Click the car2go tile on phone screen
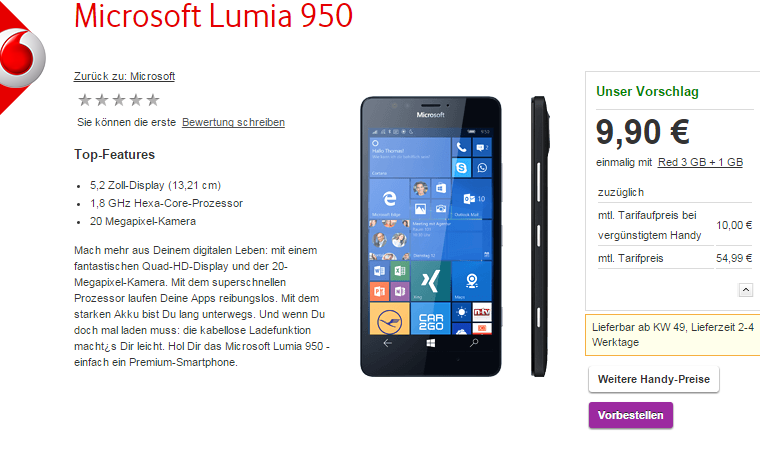Viewport: 760px width, 450px height. tap(430, 319)
